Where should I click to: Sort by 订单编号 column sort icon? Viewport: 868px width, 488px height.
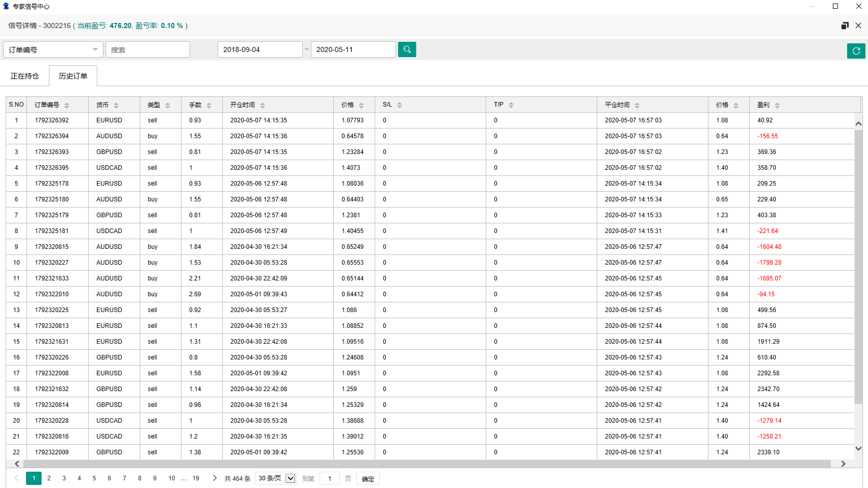(x=67, y=105)
